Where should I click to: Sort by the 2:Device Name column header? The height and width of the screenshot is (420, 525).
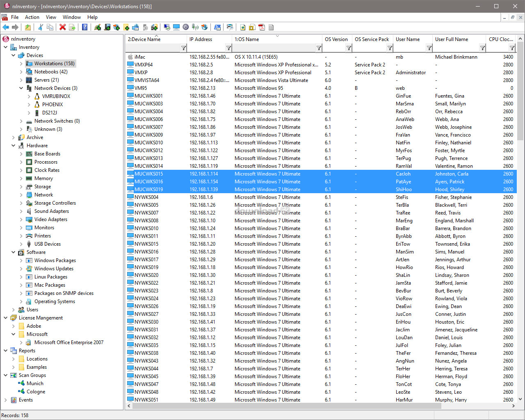[x=156, y=39]
